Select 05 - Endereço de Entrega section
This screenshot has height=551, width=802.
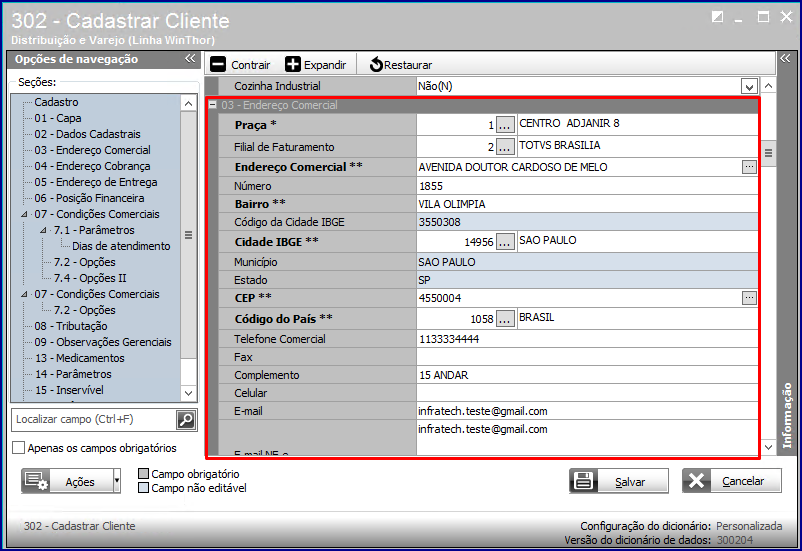[96, 182]
